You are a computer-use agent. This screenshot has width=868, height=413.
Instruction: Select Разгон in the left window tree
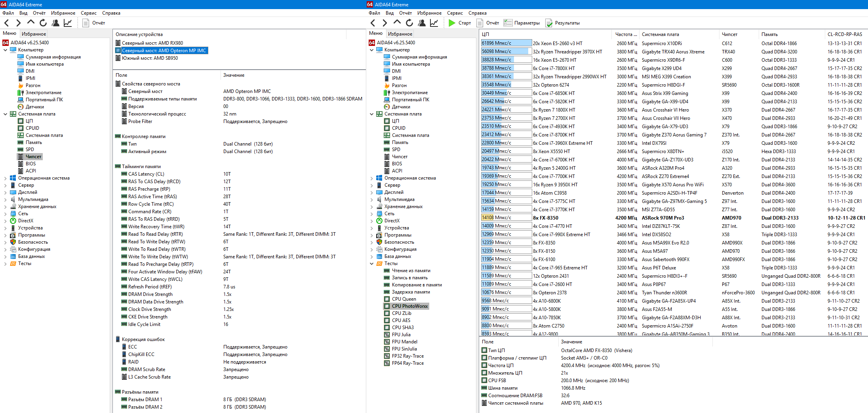(x=33, y=85)
